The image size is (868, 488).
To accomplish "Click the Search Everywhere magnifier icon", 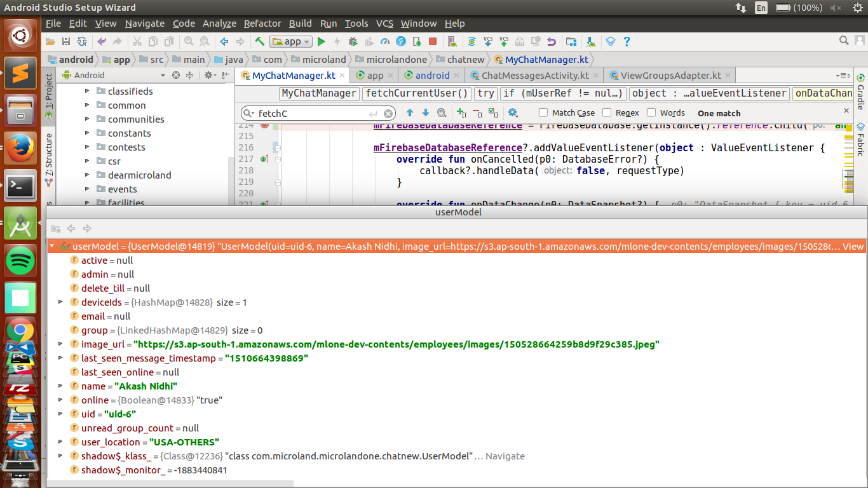I will click(x=844, y=41).
